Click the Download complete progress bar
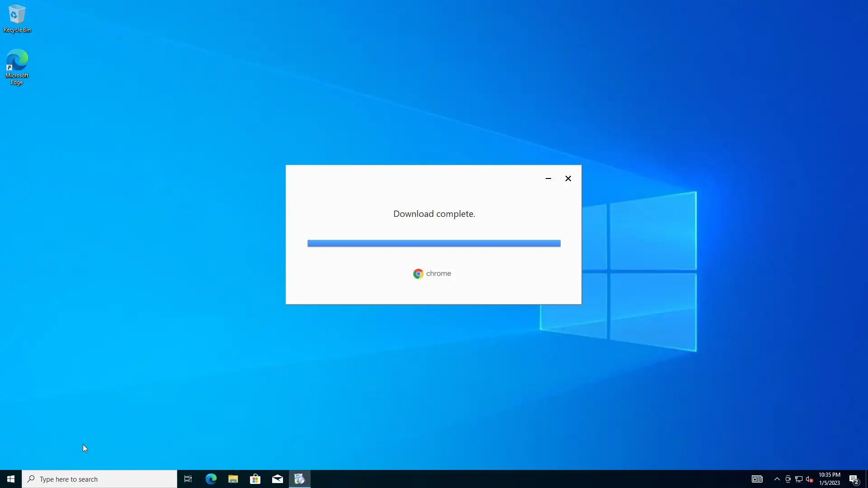The width and height of the screenshot is (868, 488). (x=434, y=244)
